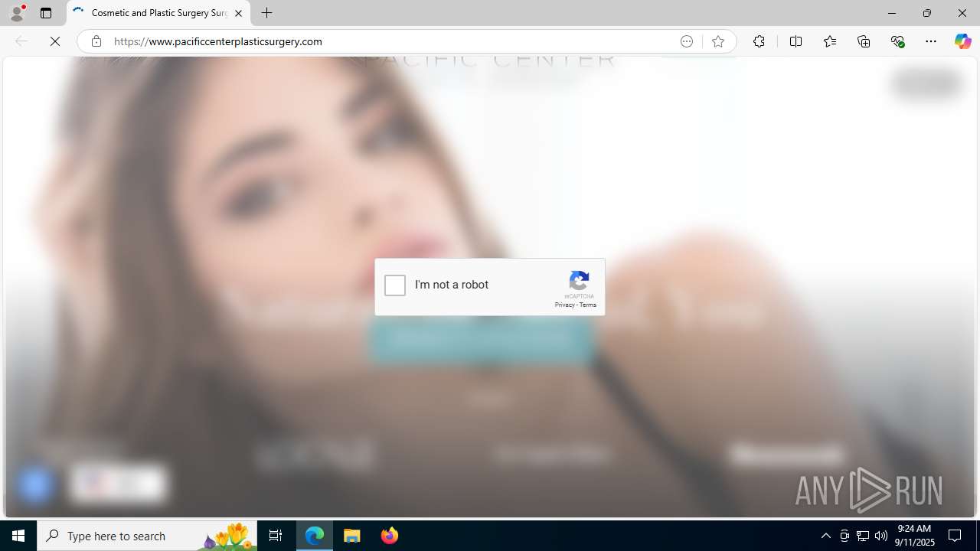Close the Cosmetic and Plastic Surgery tab
Viewport: 980px width, 551px height.
pyautogui.click(x=238, y=13)
